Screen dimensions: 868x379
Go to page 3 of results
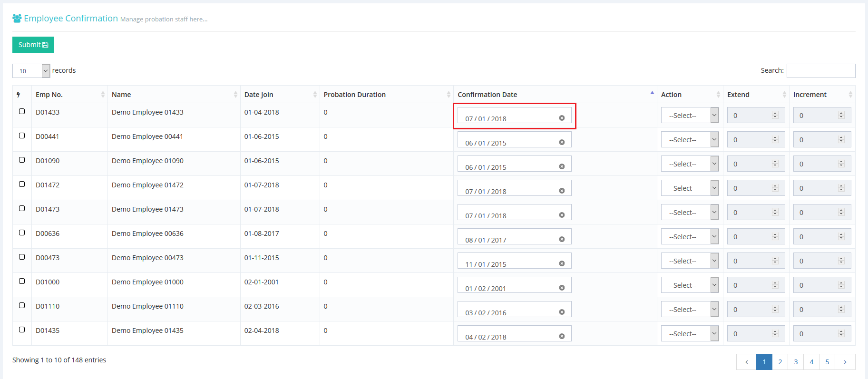point(796,362)
